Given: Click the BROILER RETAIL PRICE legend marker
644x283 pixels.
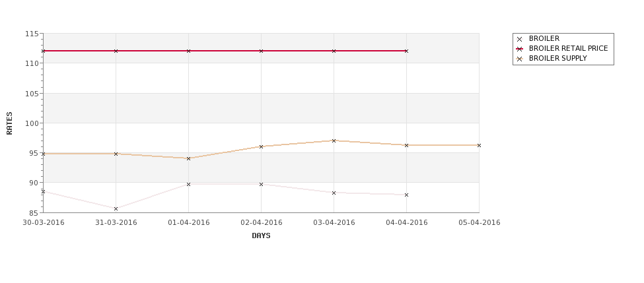Looking at the screenshot, I should (x=519, y=49).
